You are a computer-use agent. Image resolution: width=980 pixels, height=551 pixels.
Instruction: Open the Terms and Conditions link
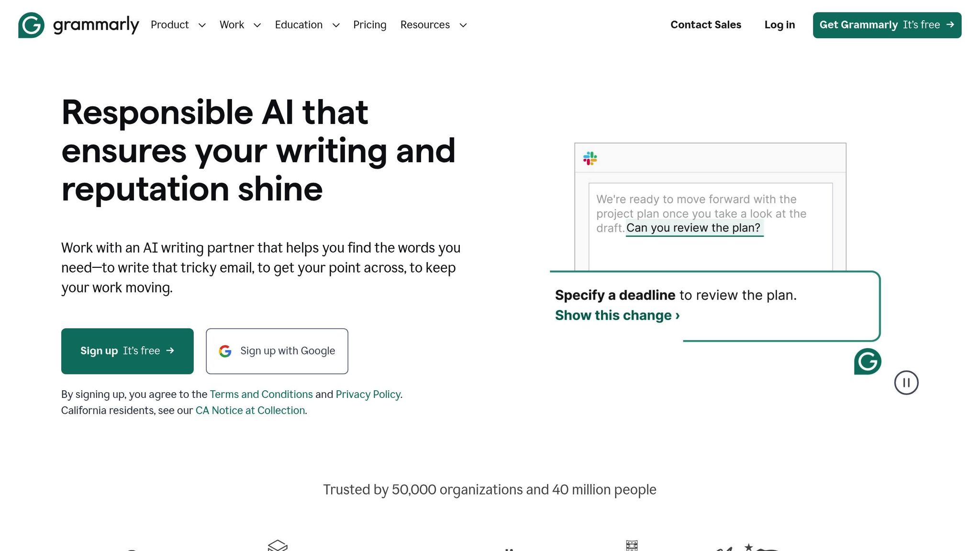(x=261, y=394)
